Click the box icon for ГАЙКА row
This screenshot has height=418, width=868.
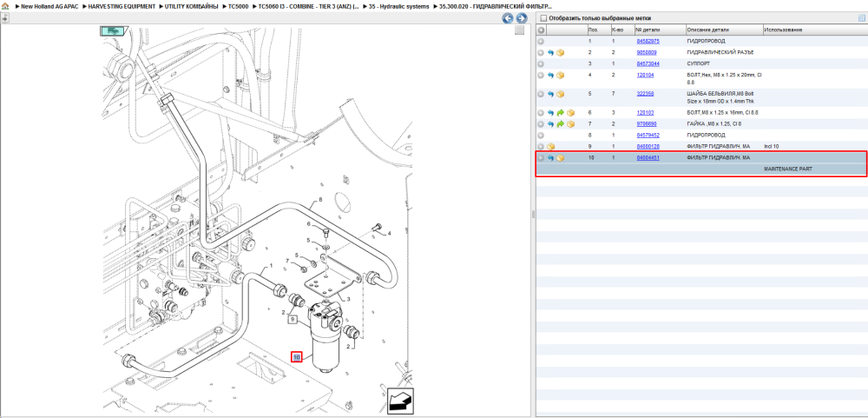tap(571, 123)
